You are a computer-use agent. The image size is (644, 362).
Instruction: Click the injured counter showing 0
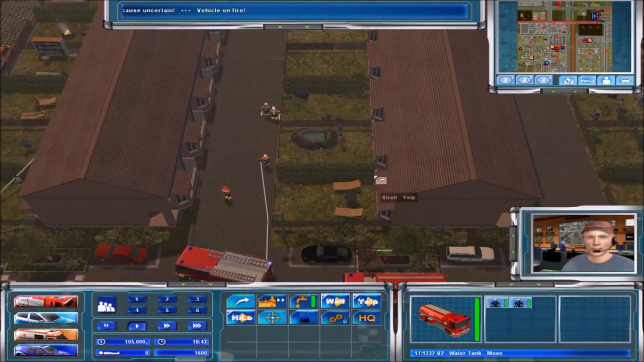(x=123, y=352)
